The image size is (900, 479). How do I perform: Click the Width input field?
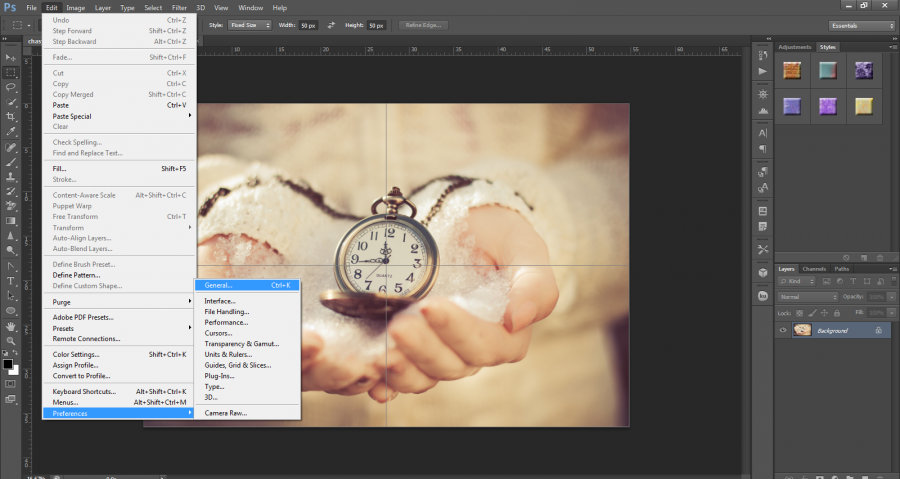(x=309, y=25)
